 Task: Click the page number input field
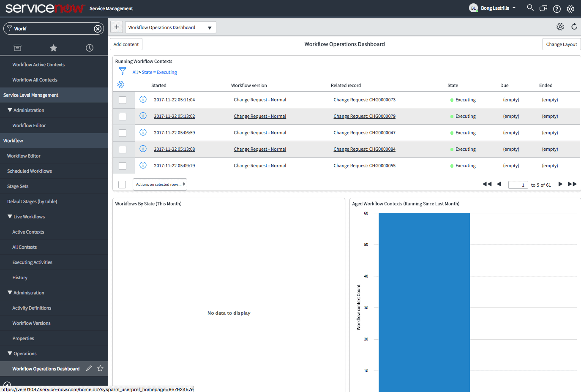tap(518, 185)
